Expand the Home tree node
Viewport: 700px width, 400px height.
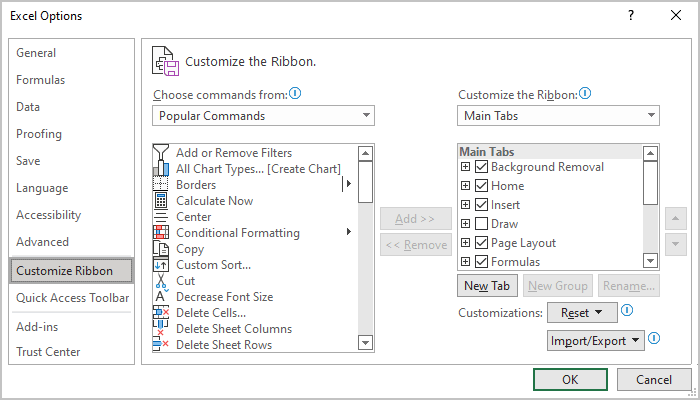click(466, 186)
